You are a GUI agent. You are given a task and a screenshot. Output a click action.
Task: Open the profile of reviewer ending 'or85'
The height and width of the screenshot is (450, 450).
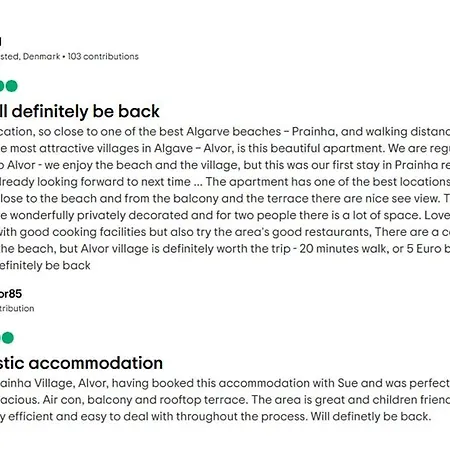[11, 294]
